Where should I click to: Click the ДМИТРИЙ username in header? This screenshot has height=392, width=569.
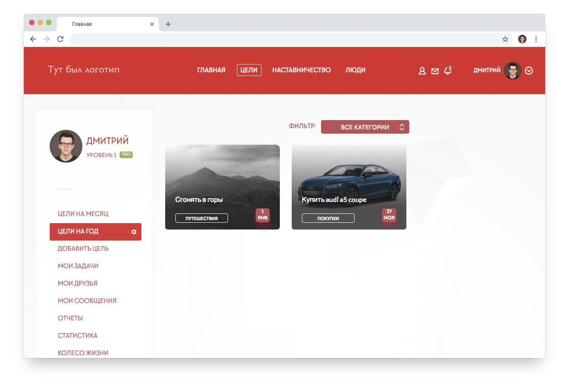tap(487, 70)
